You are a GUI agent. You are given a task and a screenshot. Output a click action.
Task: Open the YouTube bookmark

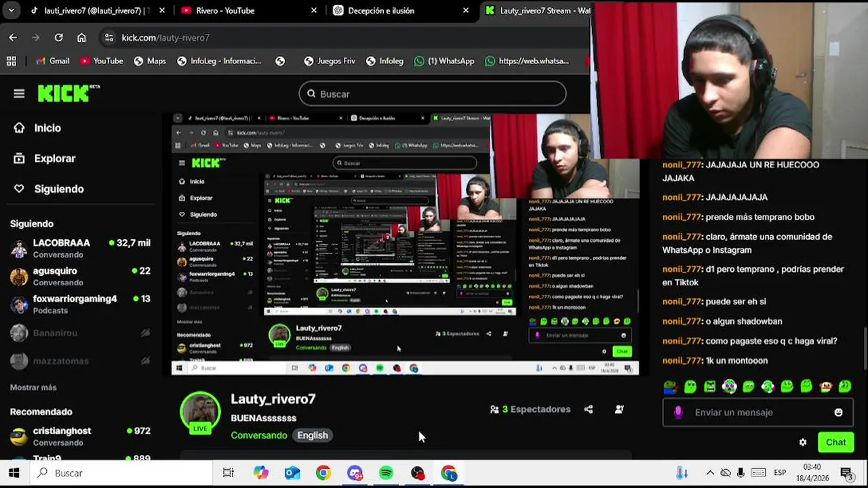102,61
